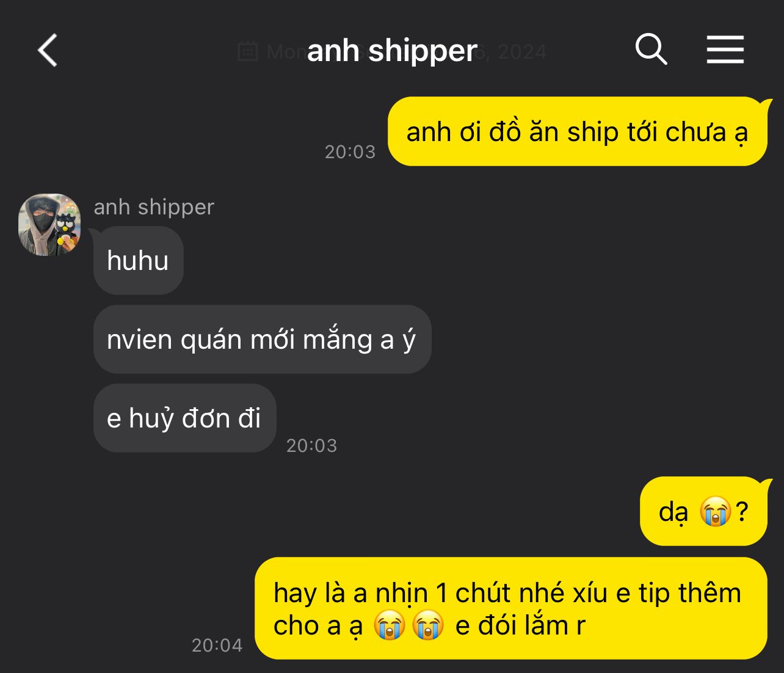
Task: Open the hamburger menu icon
Action: coord(725,49)
